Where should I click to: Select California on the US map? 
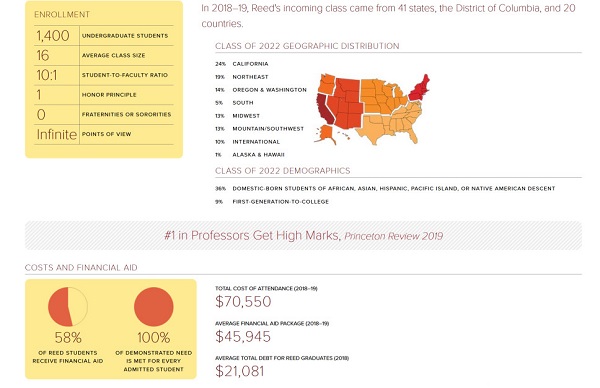click(x=326, y=110)
